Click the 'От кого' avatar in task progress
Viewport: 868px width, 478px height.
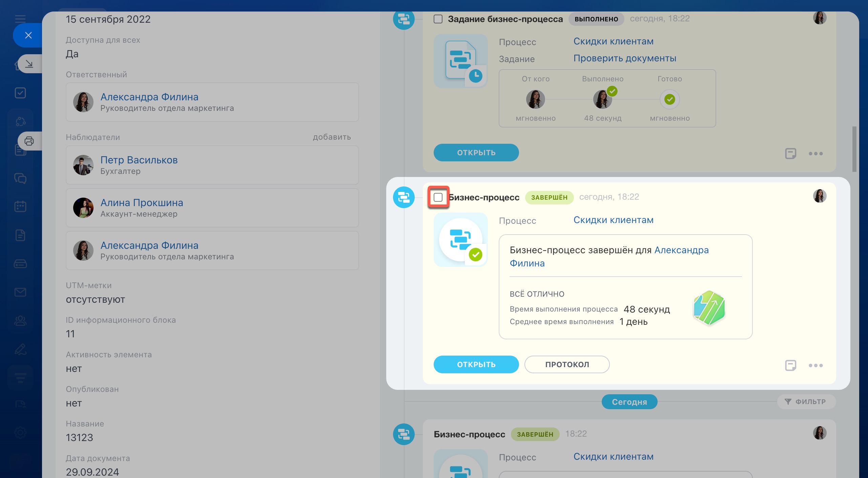(535, 99)
